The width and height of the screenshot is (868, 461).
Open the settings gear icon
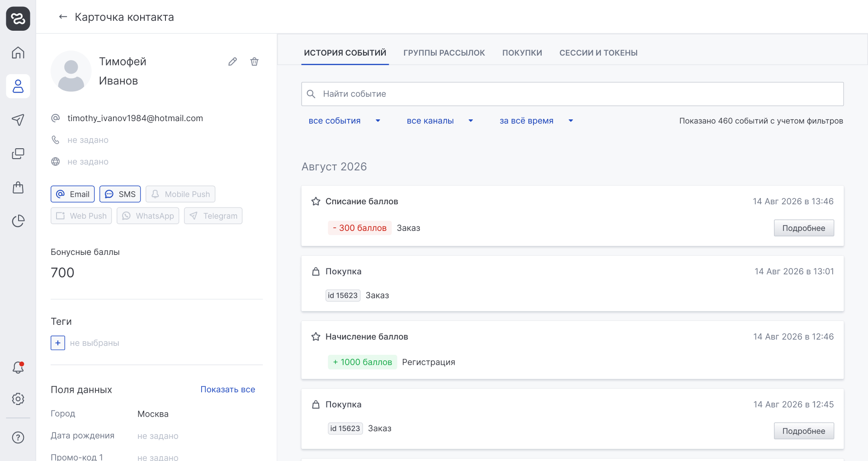[18, 399]
